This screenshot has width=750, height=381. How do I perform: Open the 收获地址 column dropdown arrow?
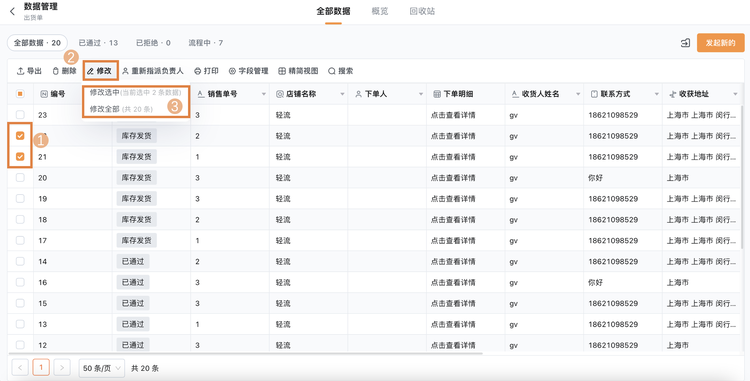(736, 94)
